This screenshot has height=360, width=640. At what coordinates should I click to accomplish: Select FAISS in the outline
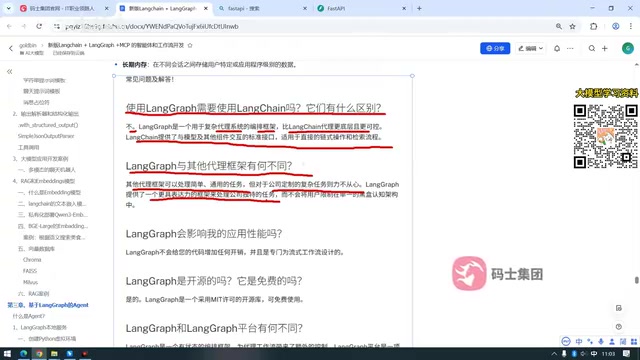point(30,271)
